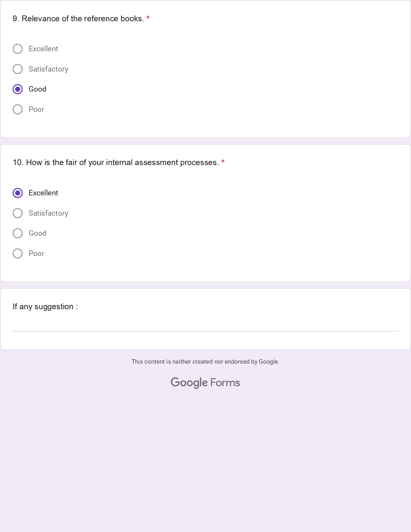The height and width of the screenshot is (532, 411).
Task: Pick Poor for internal assessment processes
Action: click(18, 253)
